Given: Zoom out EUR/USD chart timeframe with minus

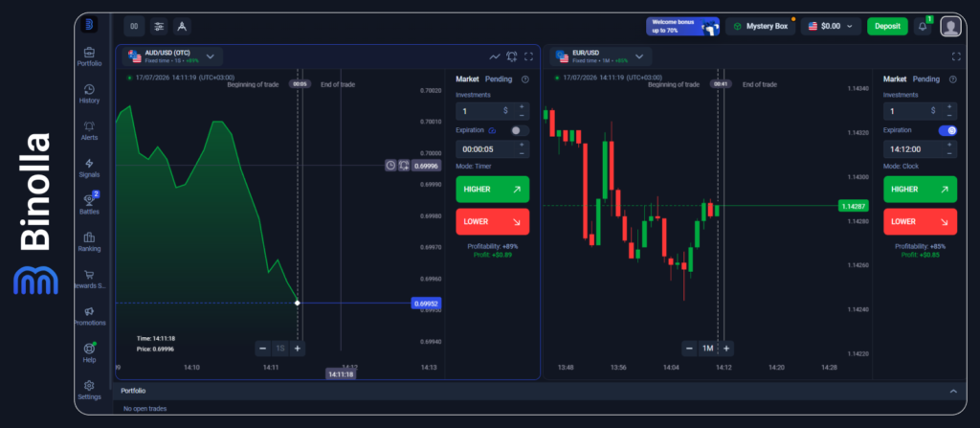Looking at the screenshot, I should [x=689, y=349].
